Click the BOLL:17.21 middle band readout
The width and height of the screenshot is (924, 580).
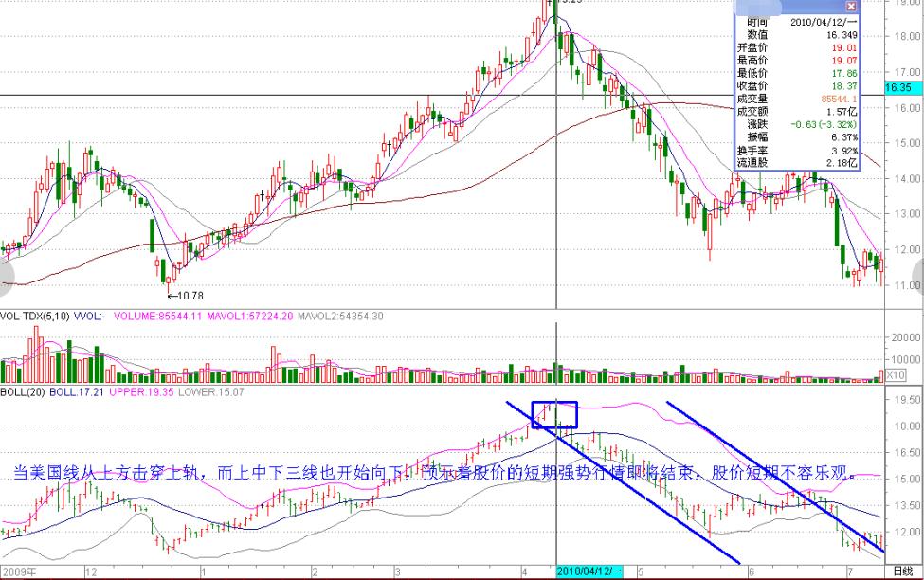tap(77, 392)
